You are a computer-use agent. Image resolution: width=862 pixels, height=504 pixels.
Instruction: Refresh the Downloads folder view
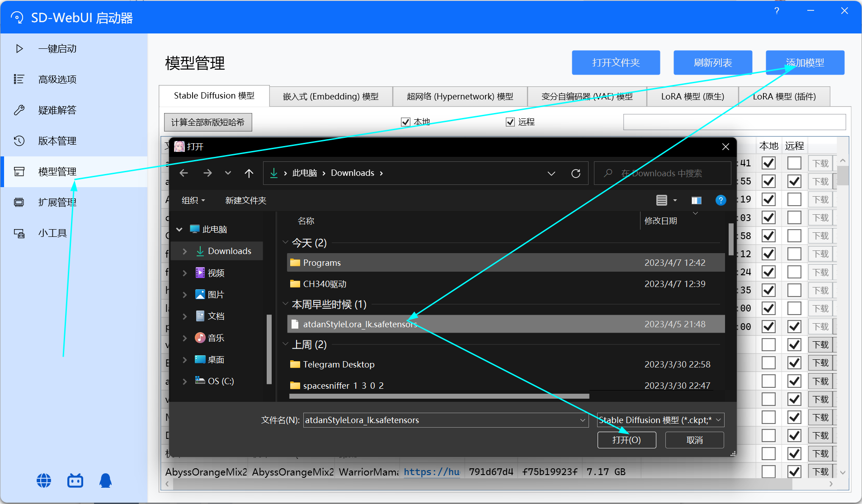(x=575, y=173)
